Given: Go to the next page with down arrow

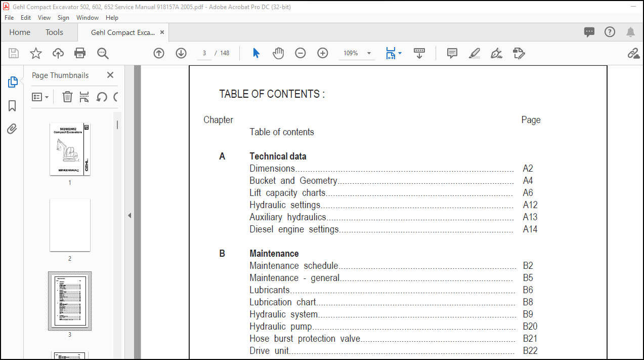Looking at the screenshot, I should point(181,53).
